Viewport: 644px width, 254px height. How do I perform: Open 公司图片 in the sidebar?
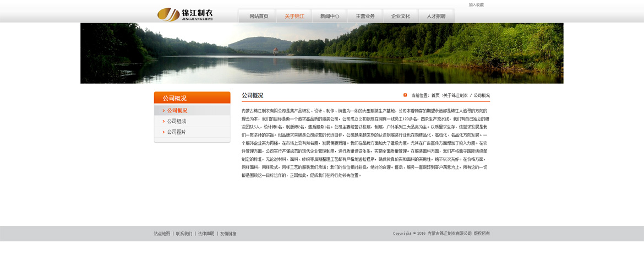click(177, 132)
